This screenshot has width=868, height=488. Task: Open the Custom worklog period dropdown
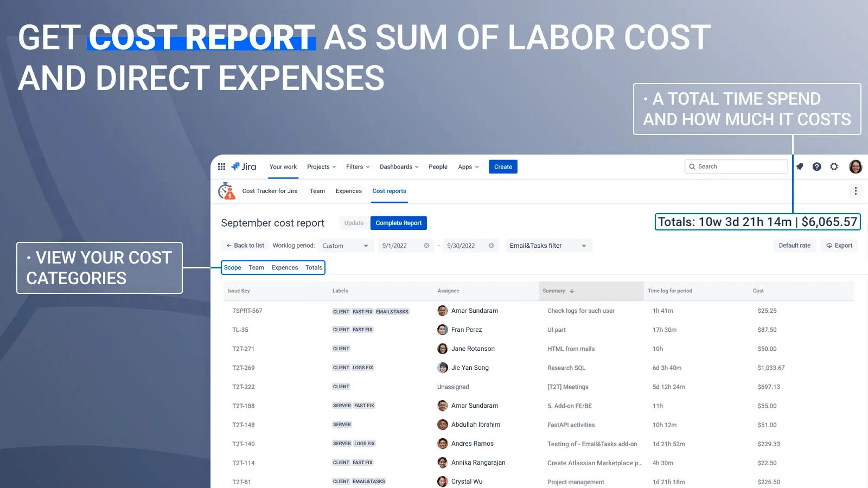pos(346,246)
